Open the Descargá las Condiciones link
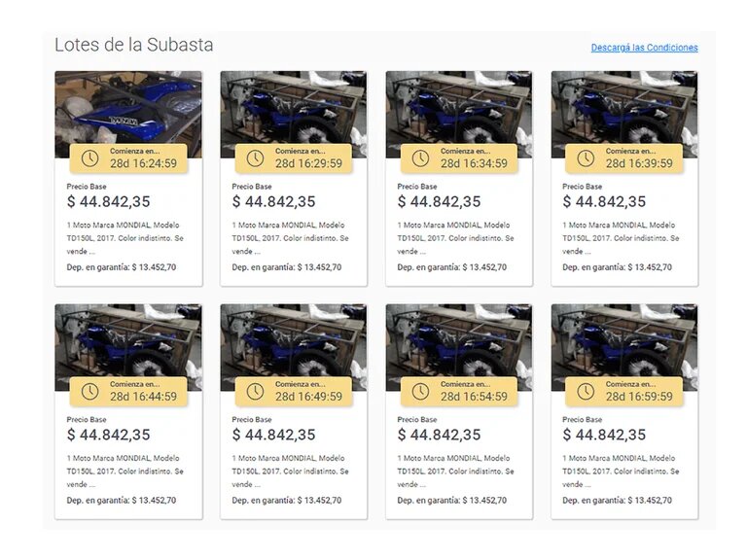The image size is (747, 560). click(x=644, y=48)
